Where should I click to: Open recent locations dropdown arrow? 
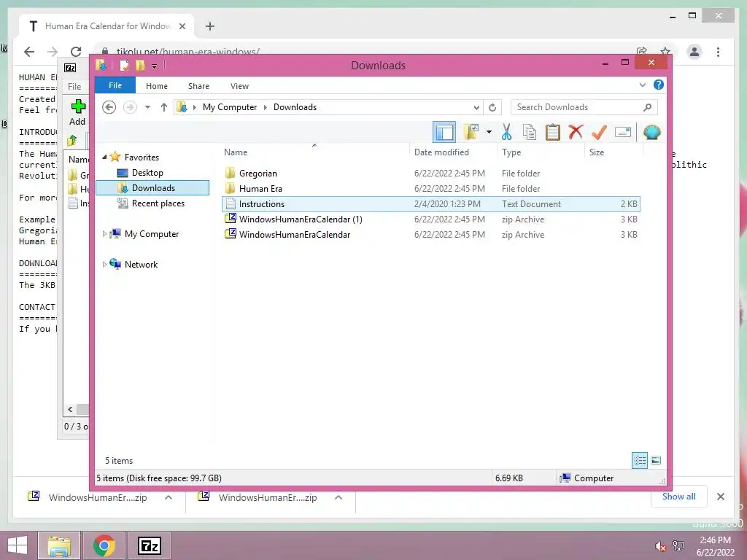click(x=147, y=107)
